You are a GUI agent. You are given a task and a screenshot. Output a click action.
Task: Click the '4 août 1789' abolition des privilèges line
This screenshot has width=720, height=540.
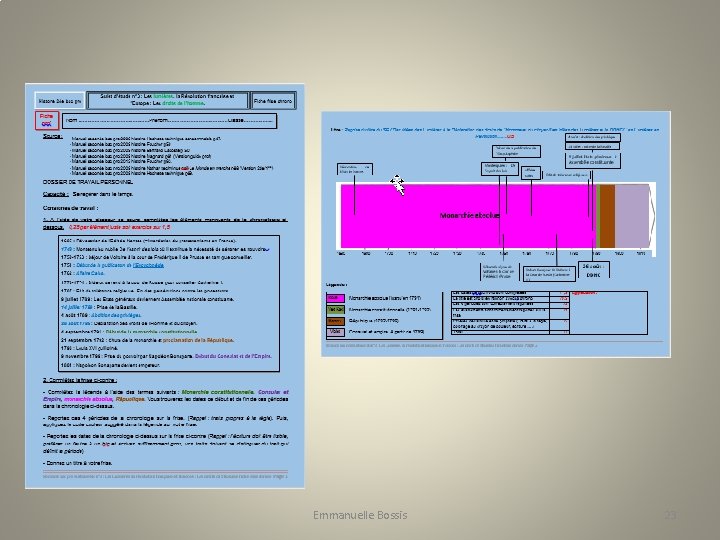pyautogui.click(x=101, y=315)
